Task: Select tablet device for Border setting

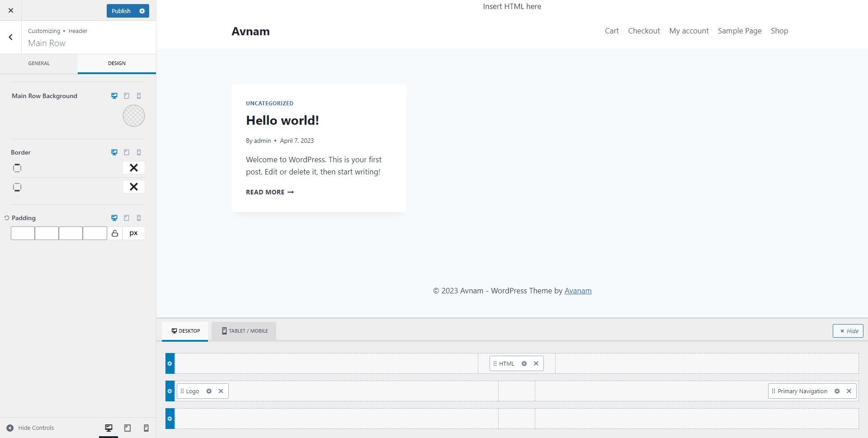Action: [x=127, y=152]
